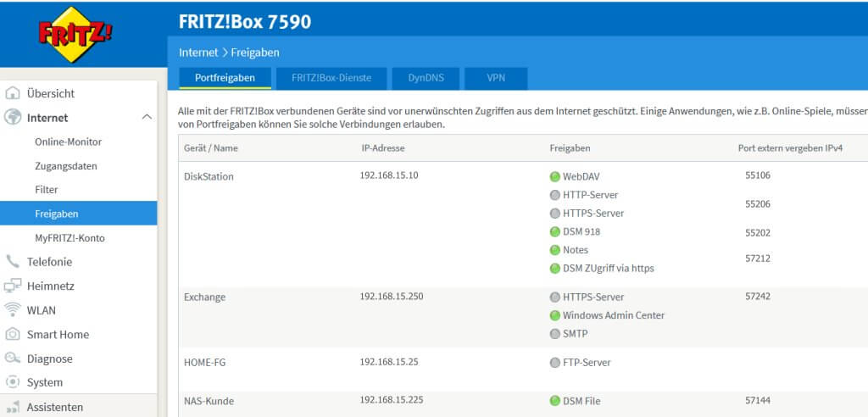Collapse the Internet menu chevron
Image resolution: width=868 pixels, height=417 pixels.
[x=147, y=118]
